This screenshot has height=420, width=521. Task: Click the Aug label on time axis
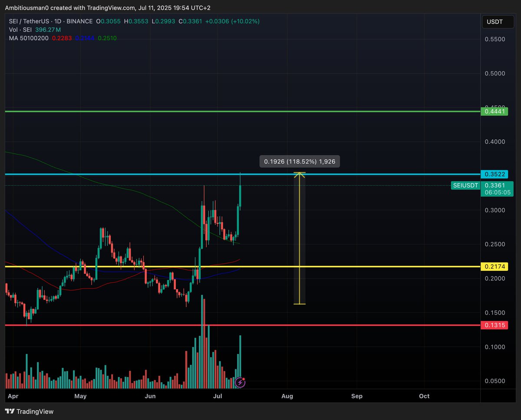coord(287,396)
